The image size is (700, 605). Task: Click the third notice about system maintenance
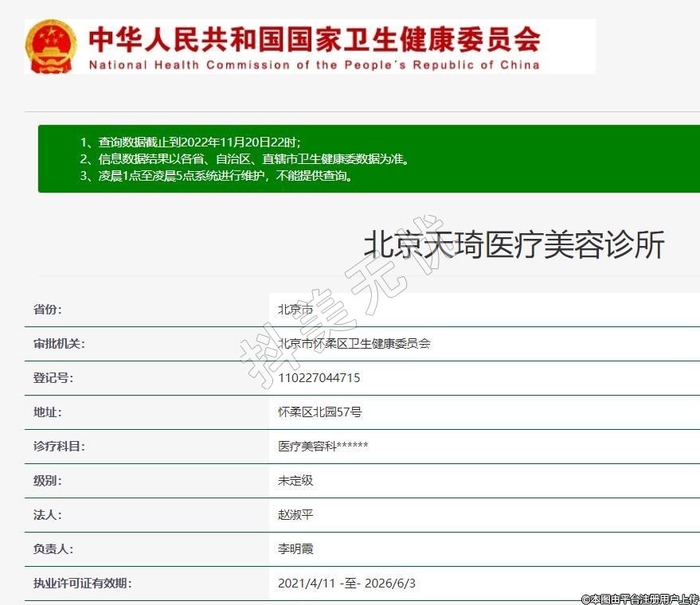tap(217, 175)
